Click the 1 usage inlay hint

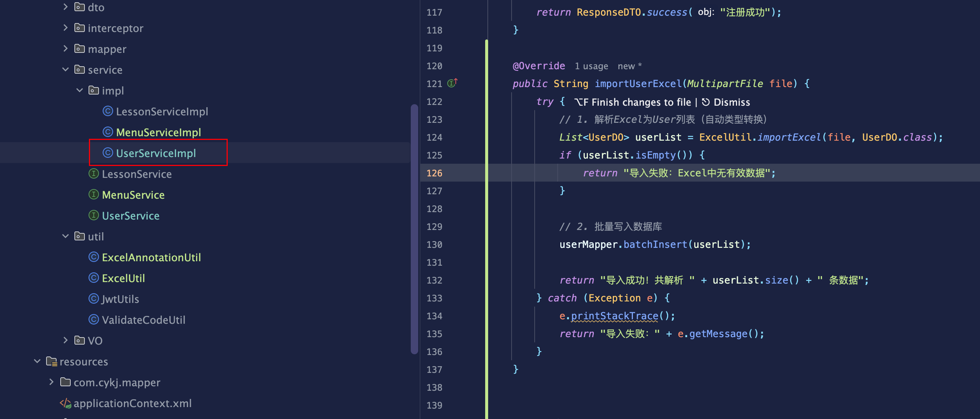pos(591,66)
